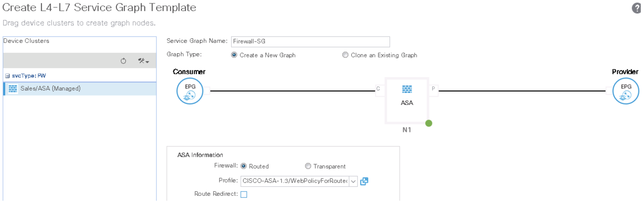Click the Consumer EPG icon
Image resolution: width=644 pixels, height=204 pixels.
click(x=190, y=91)
